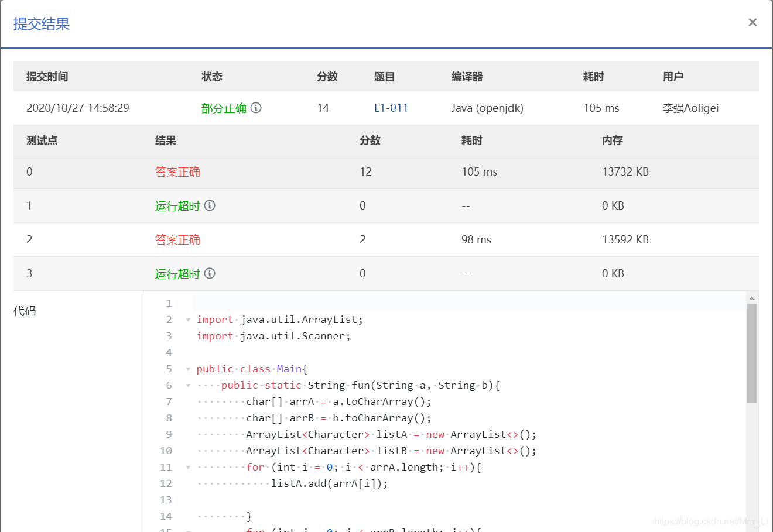This screenshot has height=532, width=773.
Task: Click memory value 13732 KB
Action: [625, 171]
